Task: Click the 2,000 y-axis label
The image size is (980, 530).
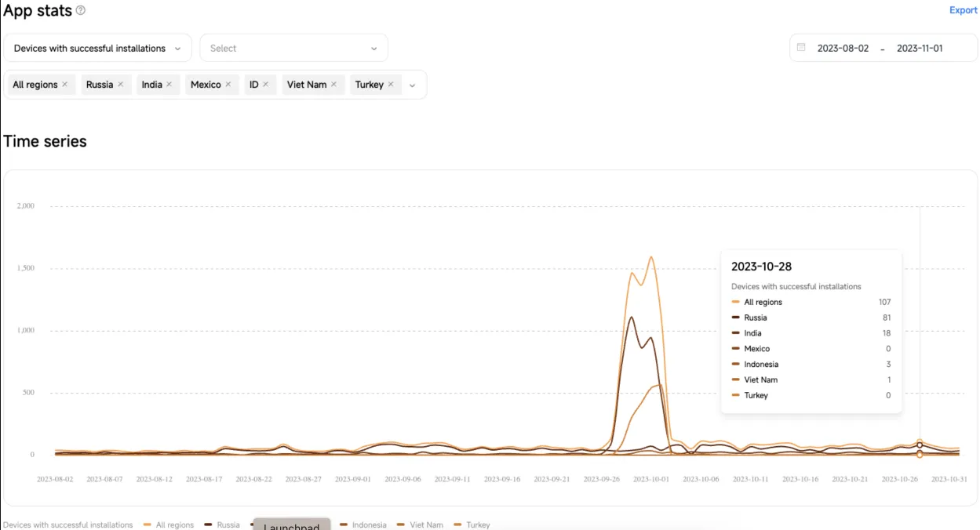Action: click(26, 206)
